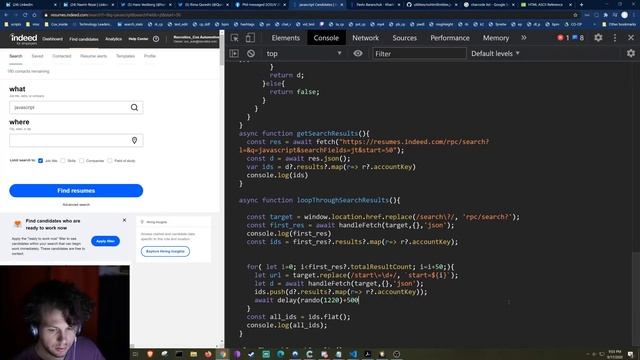Click the webcam video thumbnail

[x=65, y=313]
